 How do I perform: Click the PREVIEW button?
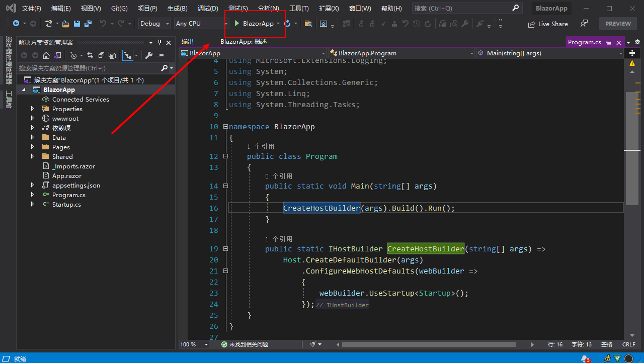pyautogui.click(x=618, y=24)
